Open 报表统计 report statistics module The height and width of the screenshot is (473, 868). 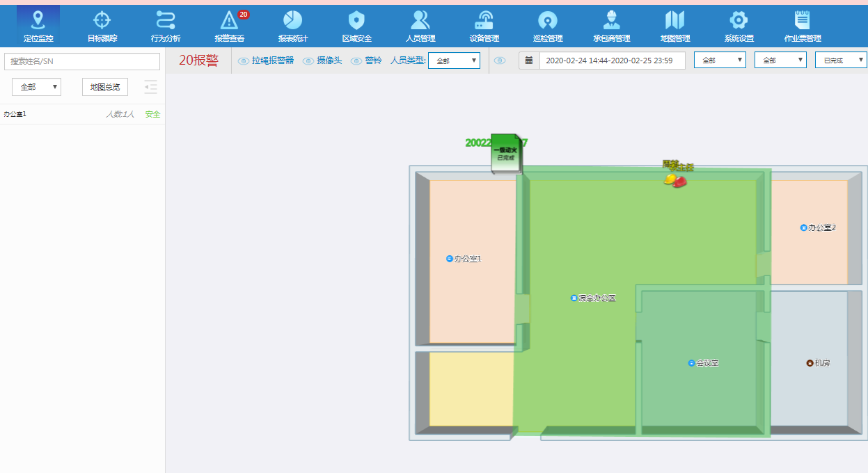(x=293, y=26)
